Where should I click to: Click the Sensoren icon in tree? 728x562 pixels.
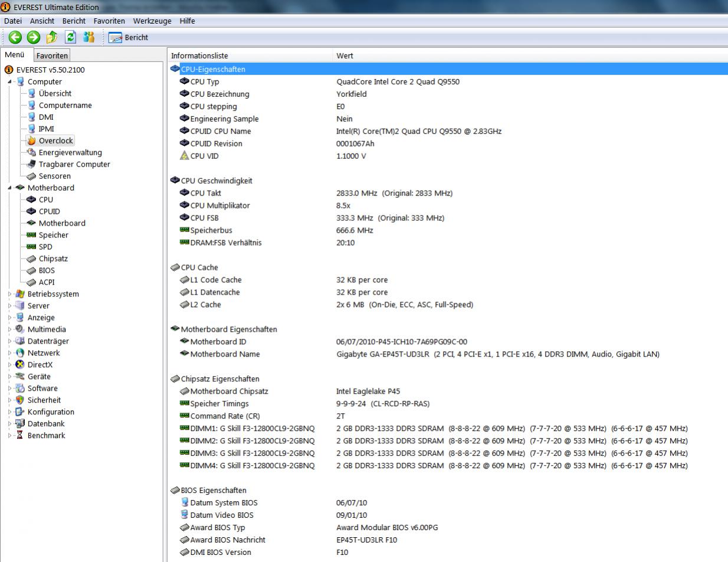tap(32, 176)
